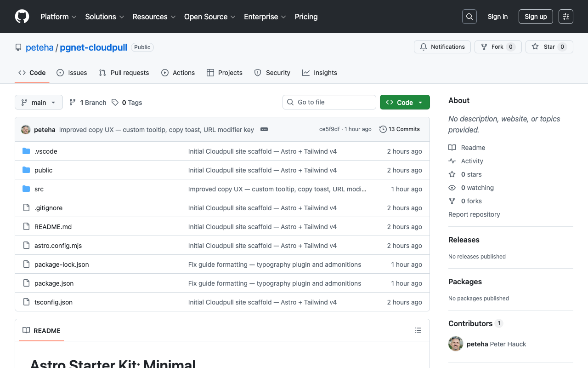
Task: Click the panel icon beside Sign up
Action: 565,16
